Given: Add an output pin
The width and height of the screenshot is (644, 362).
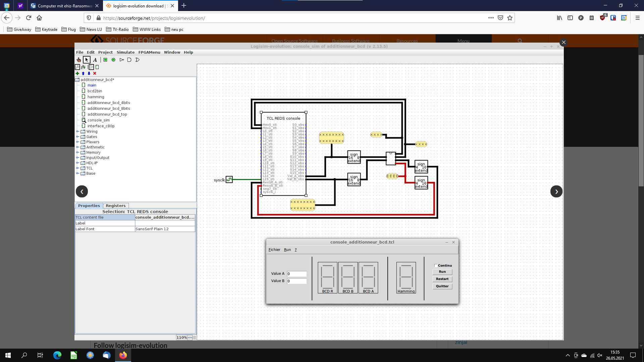Looking at the screenshot, I should click(x=113, y=60).
